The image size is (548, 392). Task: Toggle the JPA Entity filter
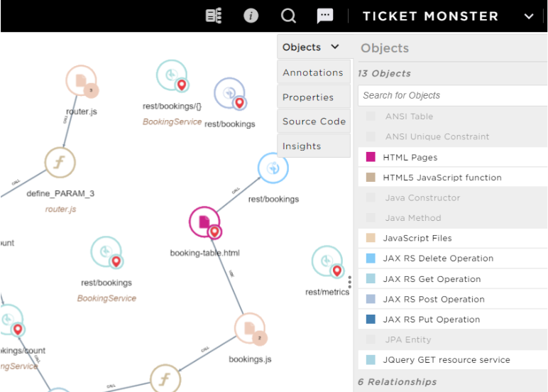(x=453, y=339)
